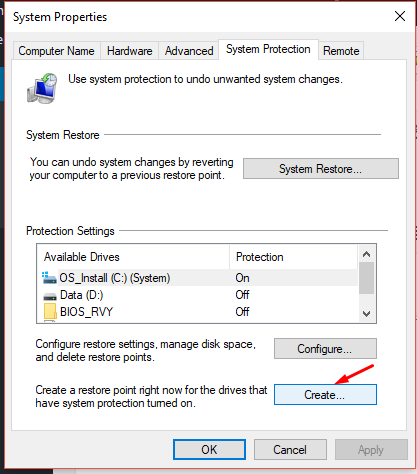
Task: Click the Data D: drive icon
Action: coord(50,296)
